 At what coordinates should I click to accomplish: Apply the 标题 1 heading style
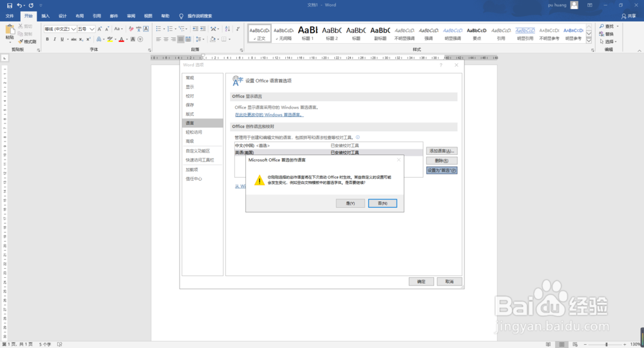[x=308, y=33]
